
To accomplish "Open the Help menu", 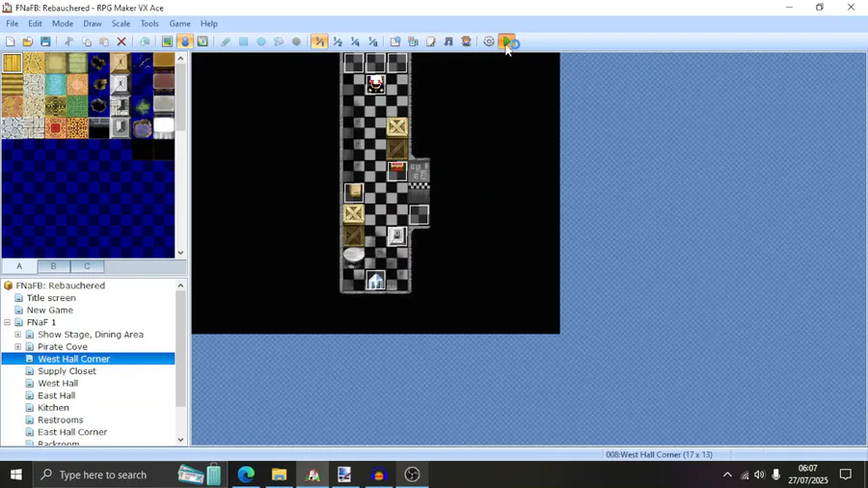I will tap(208, 24).
